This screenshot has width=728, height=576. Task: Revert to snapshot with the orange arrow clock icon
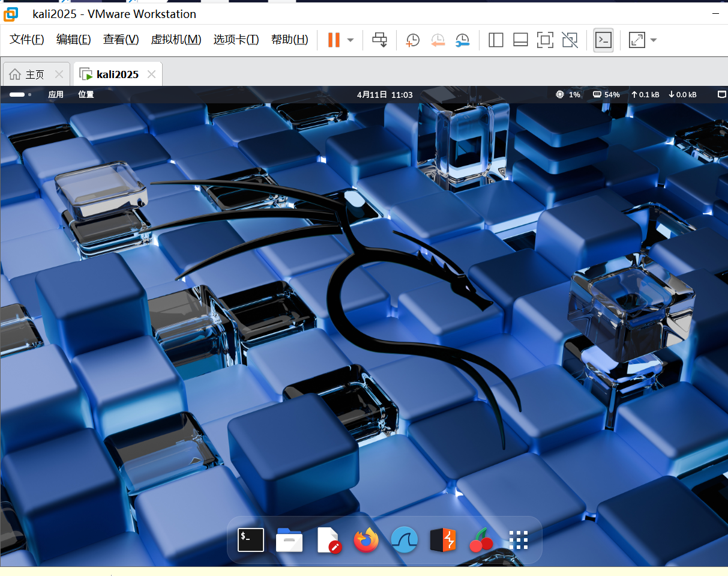[x=438, y=40]
